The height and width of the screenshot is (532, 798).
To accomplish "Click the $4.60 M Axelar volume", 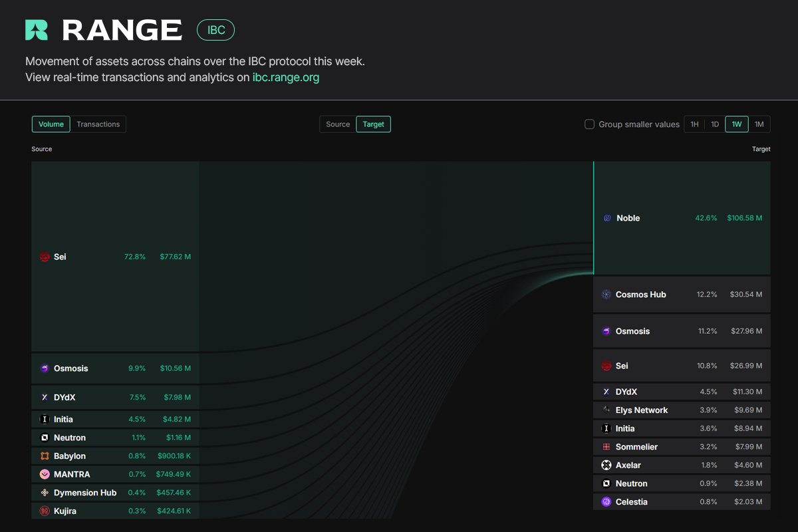I will click(x=748, y=465).
